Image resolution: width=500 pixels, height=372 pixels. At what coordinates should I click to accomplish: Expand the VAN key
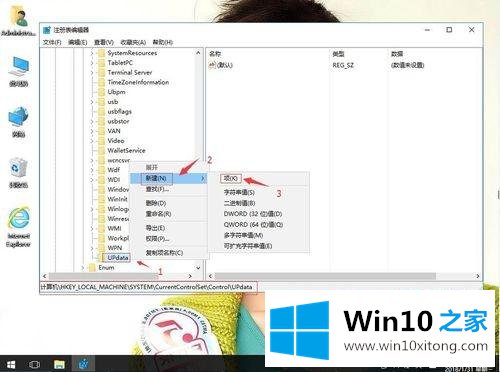(92, 131)
